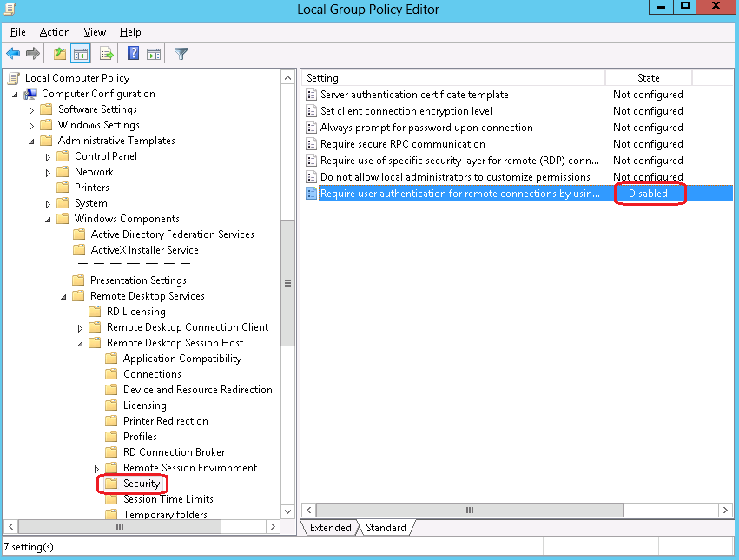Select Require secure RPC communication setting
The width and height of the screenshot is (739, 560).
pos(402,144)
